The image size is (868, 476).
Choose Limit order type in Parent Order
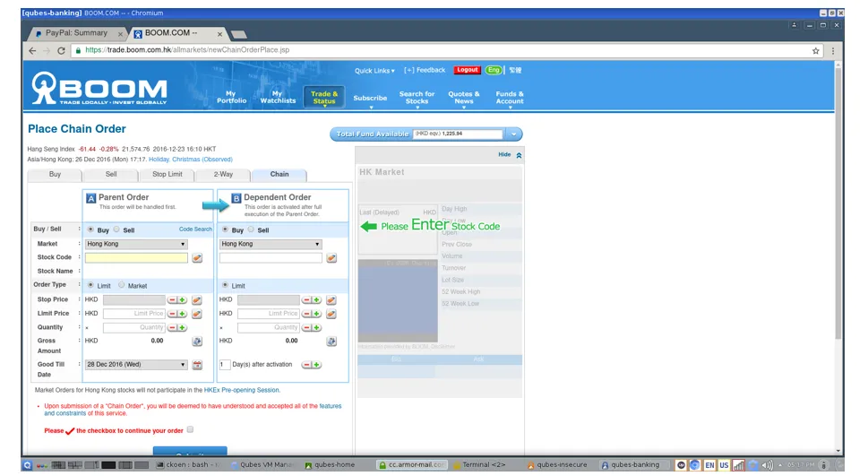pyautogui.click(x=90, y=285)
